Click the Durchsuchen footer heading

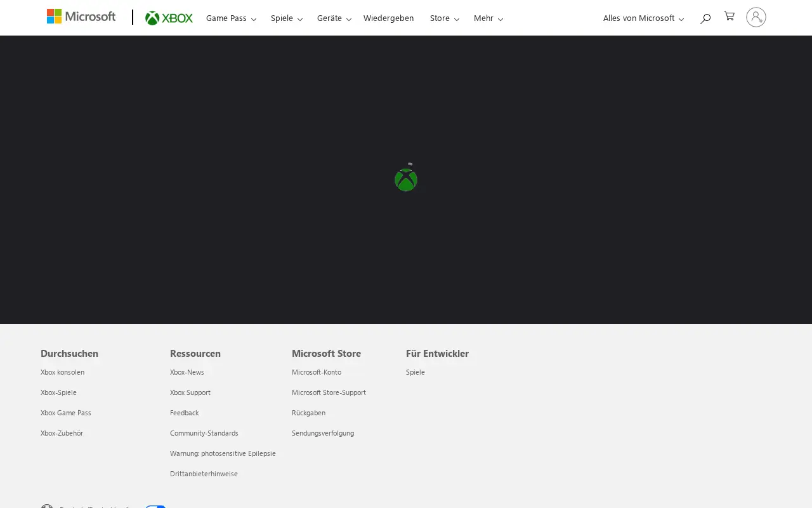[x=69, y=353]
